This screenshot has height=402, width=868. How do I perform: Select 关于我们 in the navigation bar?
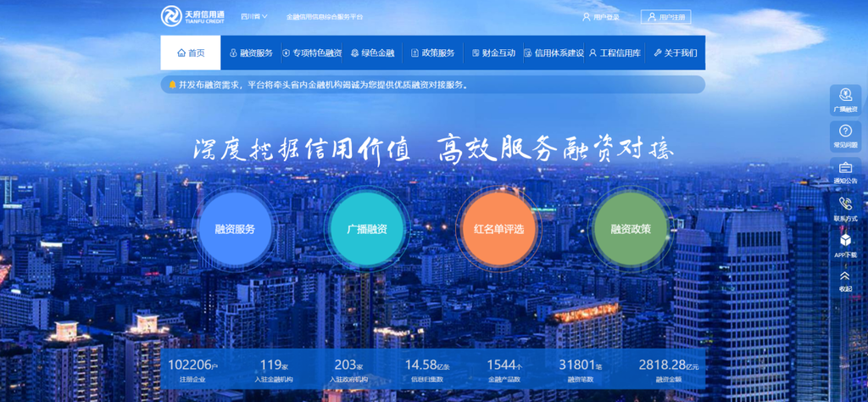(x=676, y=53)
